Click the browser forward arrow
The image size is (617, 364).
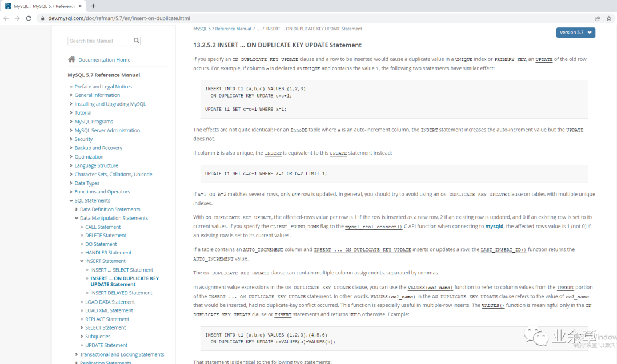click(17, 18)
